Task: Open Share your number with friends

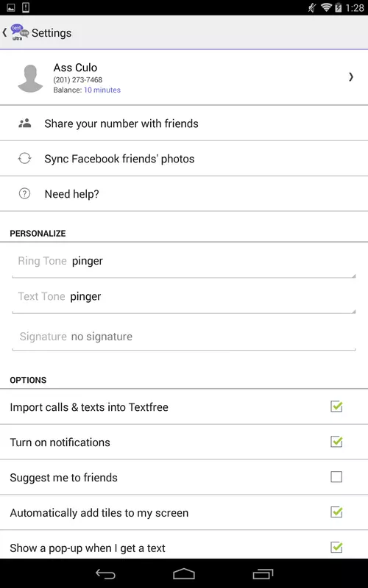Action: coord(184,123)
